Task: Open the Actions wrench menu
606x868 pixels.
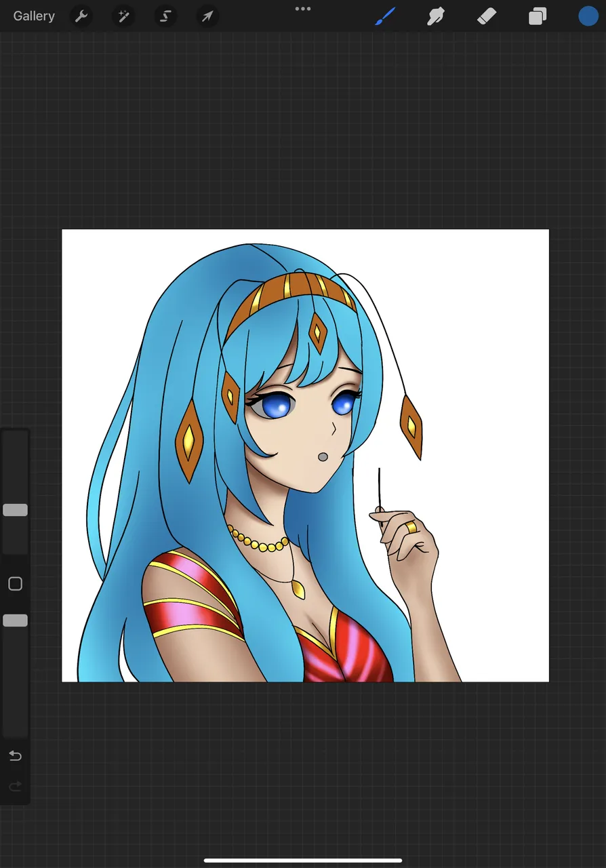Action: [x=81, y=16]
